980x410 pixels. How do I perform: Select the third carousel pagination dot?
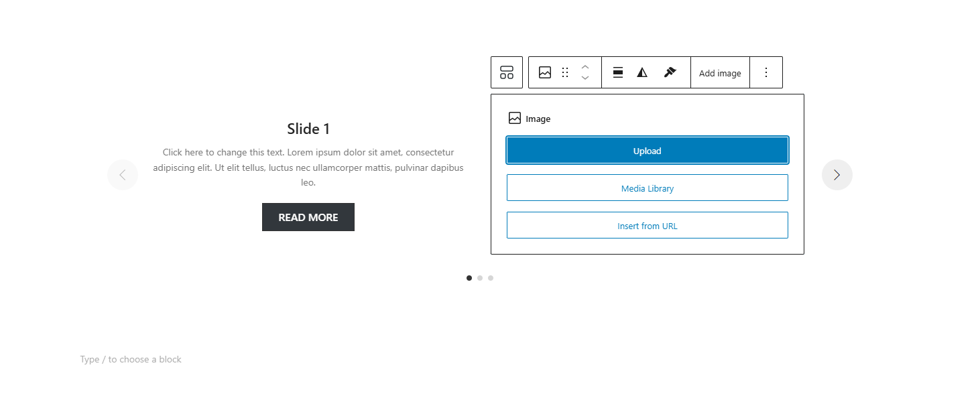coord(491,277)
